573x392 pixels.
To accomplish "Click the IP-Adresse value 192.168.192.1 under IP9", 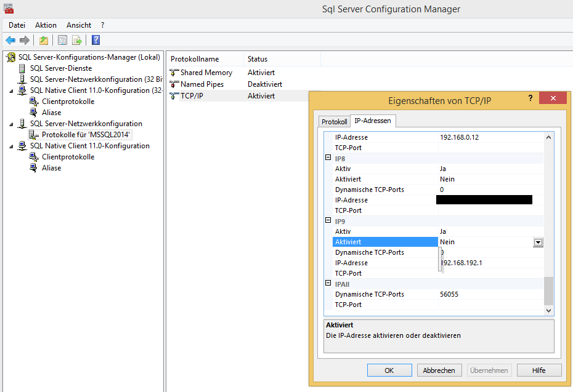I will click(x=461, y=263).
